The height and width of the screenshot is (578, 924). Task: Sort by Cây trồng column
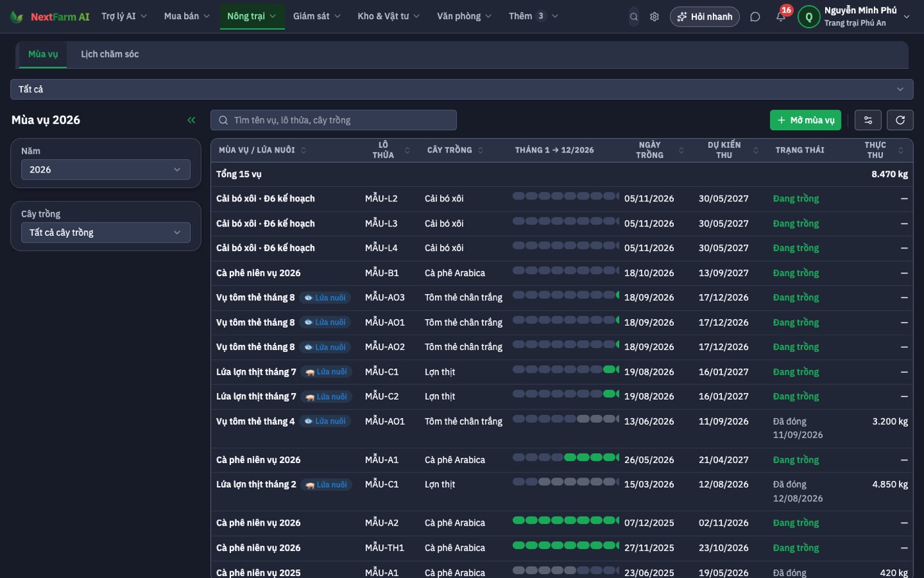[480, 150]
